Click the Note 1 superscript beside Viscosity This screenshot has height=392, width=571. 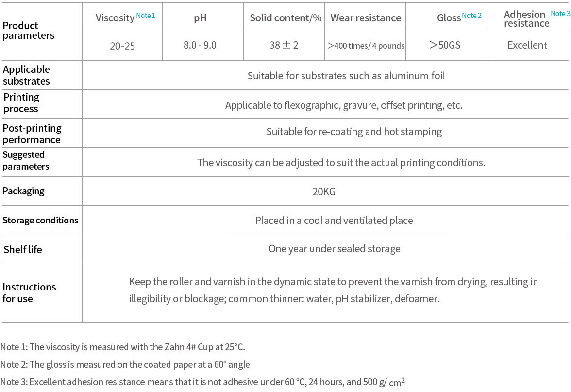click(145, 16)
